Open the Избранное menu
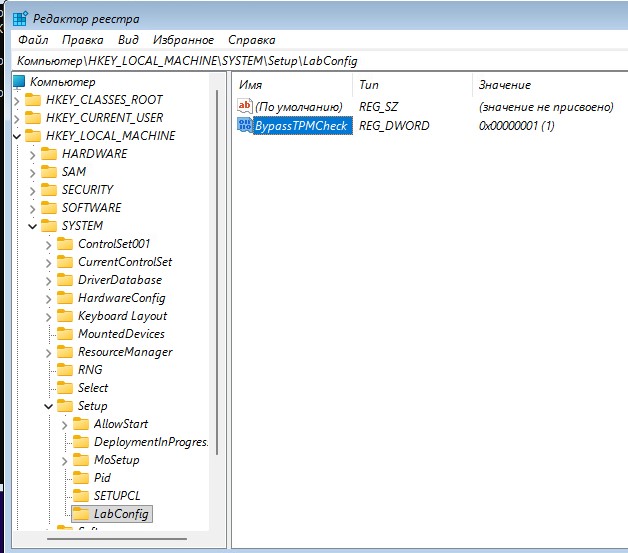Viewport: 628px width, 553px height. click(x=183, y=40)
